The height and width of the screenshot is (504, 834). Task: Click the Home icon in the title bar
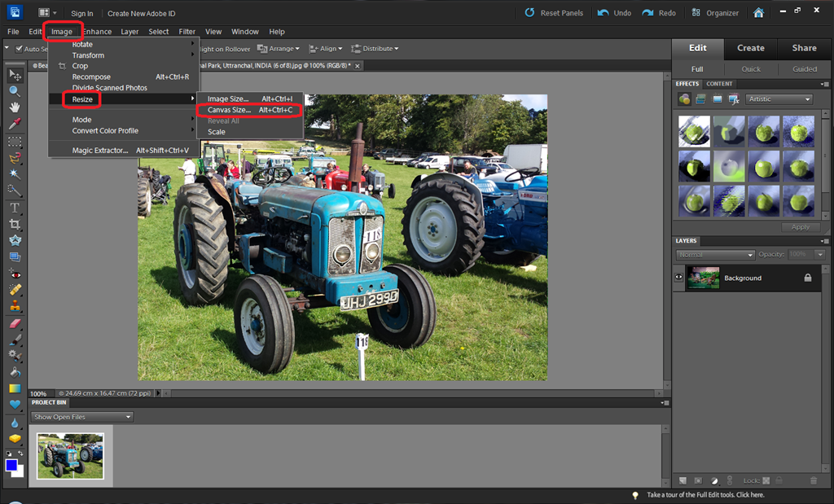click(x=758, y=13)
